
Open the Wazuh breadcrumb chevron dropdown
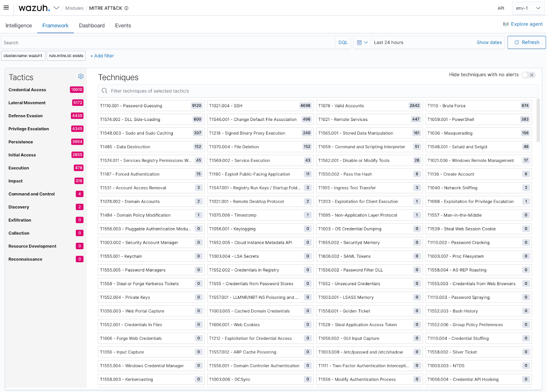(x=56, y=8)
